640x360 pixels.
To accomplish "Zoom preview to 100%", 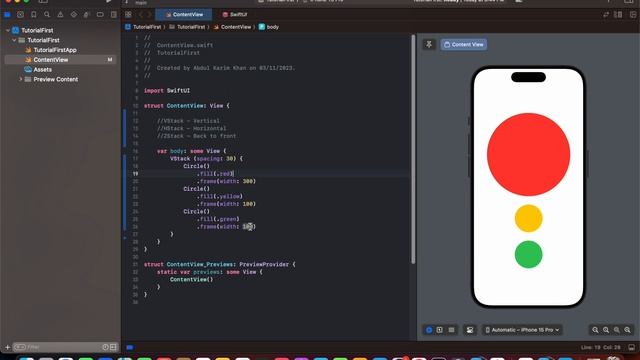I will point(606,330).
